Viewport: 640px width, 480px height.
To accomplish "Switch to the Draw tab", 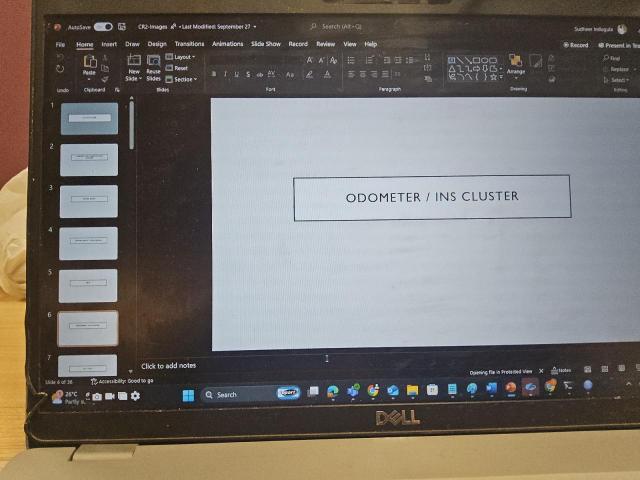I will 132,44.
